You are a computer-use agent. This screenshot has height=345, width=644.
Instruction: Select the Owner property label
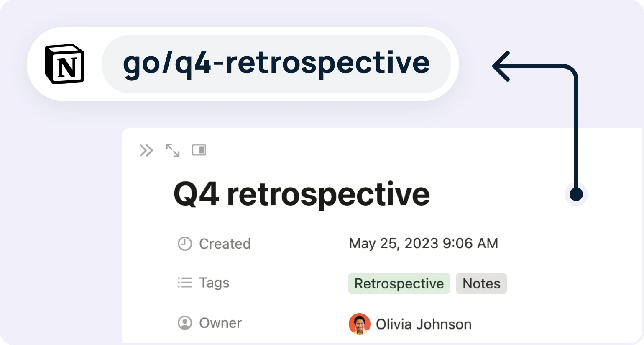coord(220,323)
